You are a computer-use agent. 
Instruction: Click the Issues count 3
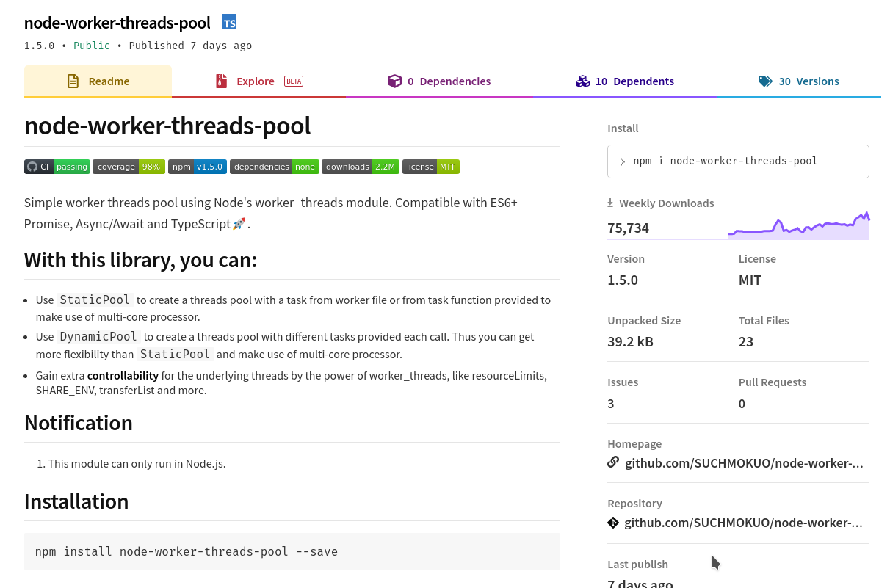pyautogui.click(x=611, y=404)
